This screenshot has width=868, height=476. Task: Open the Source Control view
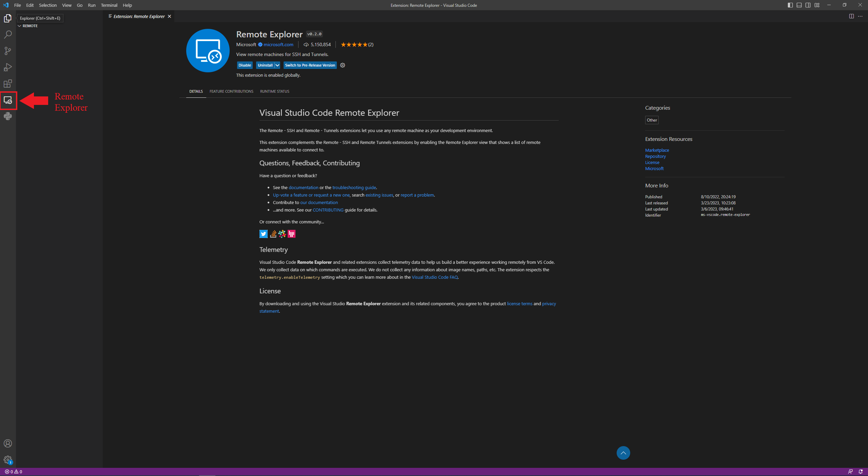point(8,51)
